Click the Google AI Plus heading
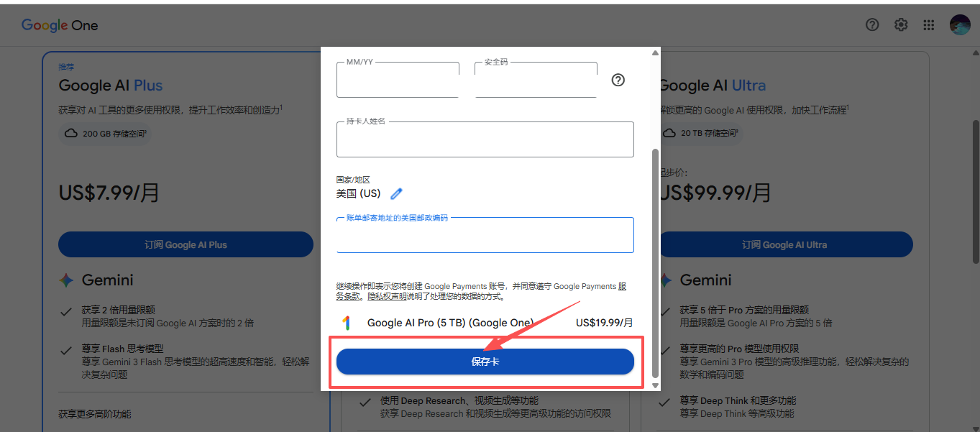Viewport: 980px width, 432px height. coord(111,86)
